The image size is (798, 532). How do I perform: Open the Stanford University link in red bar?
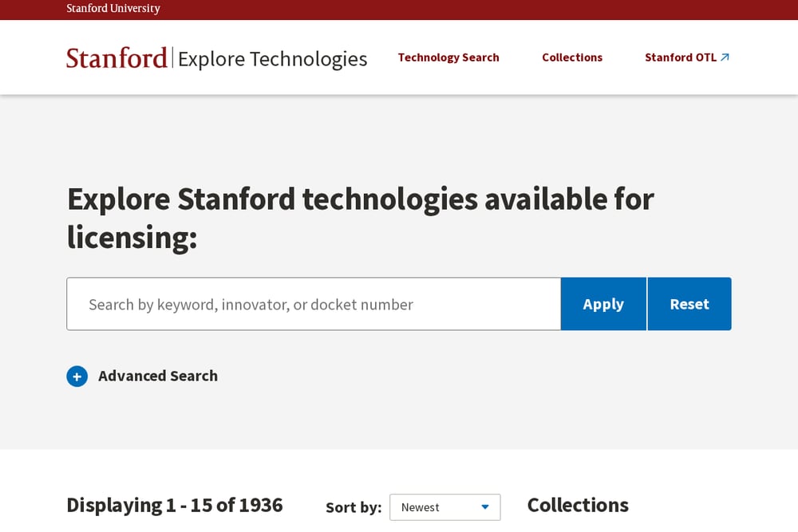[x=113, y=8]
